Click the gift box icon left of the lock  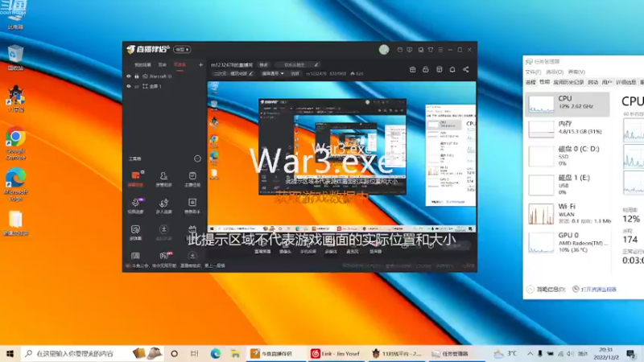pyautogui.click(x=412, y=69)
